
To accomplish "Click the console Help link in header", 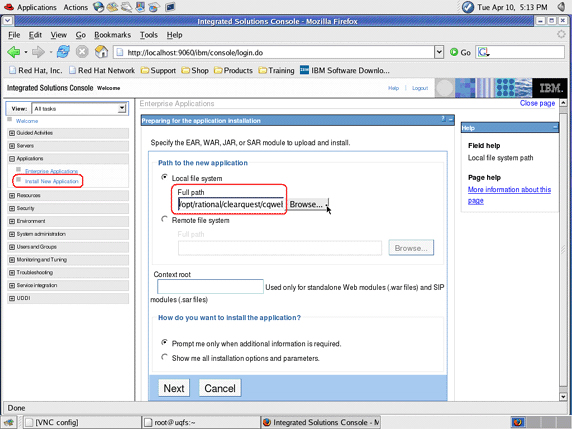I will point(393,88).
